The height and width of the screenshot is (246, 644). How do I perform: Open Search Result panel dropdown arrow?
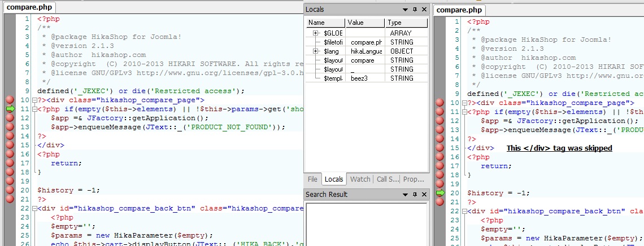[405, 195]
